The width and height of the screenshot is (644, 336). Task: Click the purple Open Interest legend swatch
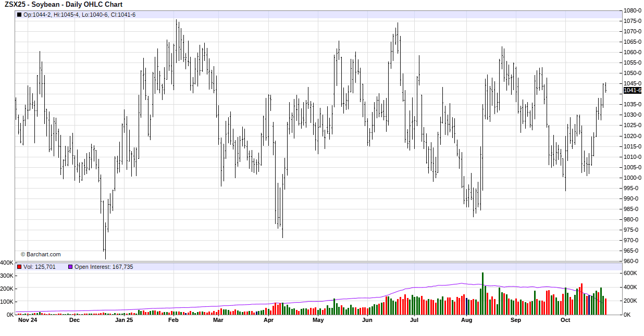[x=70, y=267]
